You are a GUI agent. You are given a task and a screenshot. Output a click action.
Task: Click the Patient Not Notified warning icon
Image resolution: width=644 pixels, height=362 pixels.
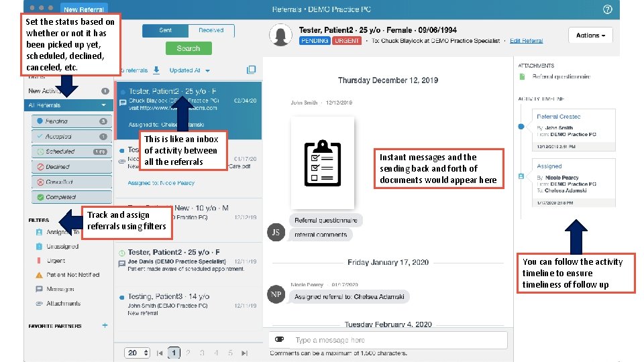pos(39,275)
